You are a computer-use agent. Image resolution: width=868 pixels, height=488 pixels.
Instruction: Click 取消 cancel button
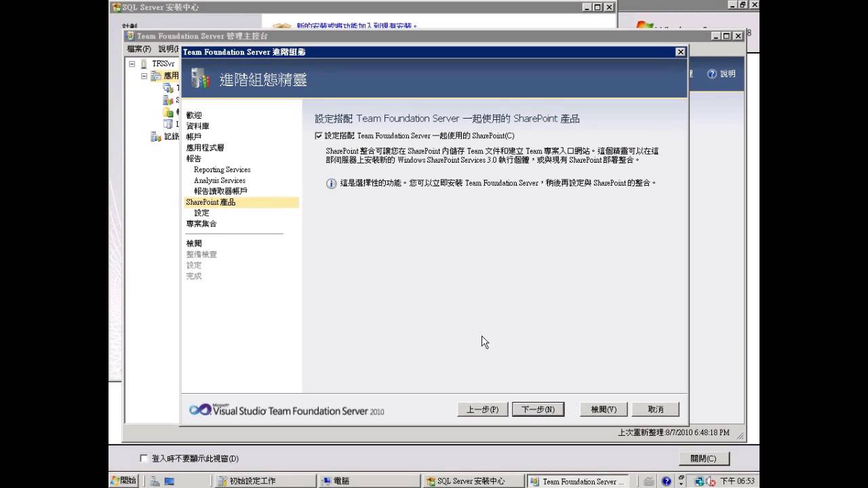coord(656,409)
